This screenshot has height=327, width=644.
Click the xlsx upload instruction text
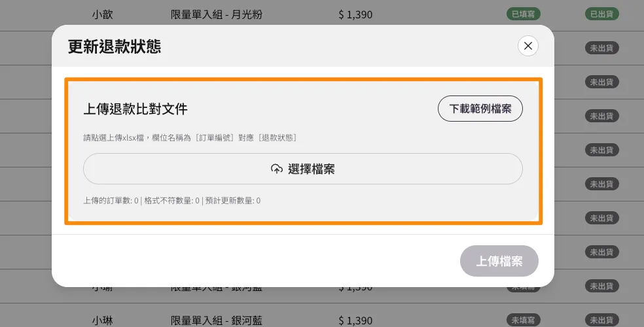(190, 137)
